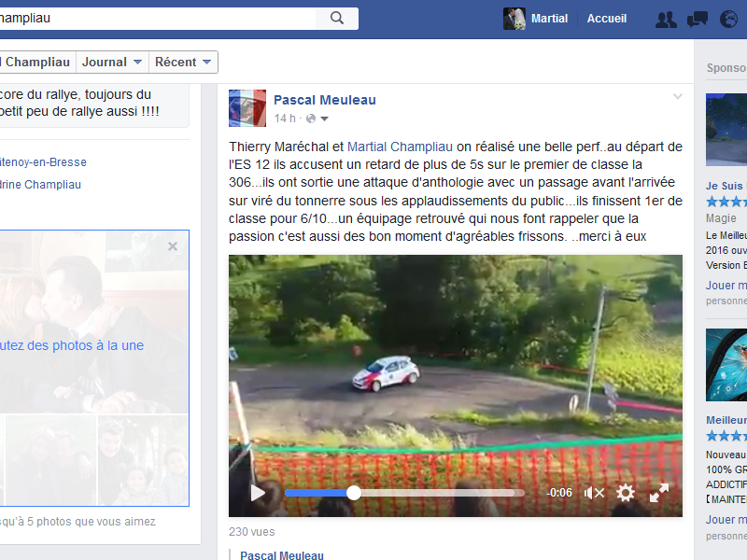
Task: Open the post options chevron
Action: (678, 97)
